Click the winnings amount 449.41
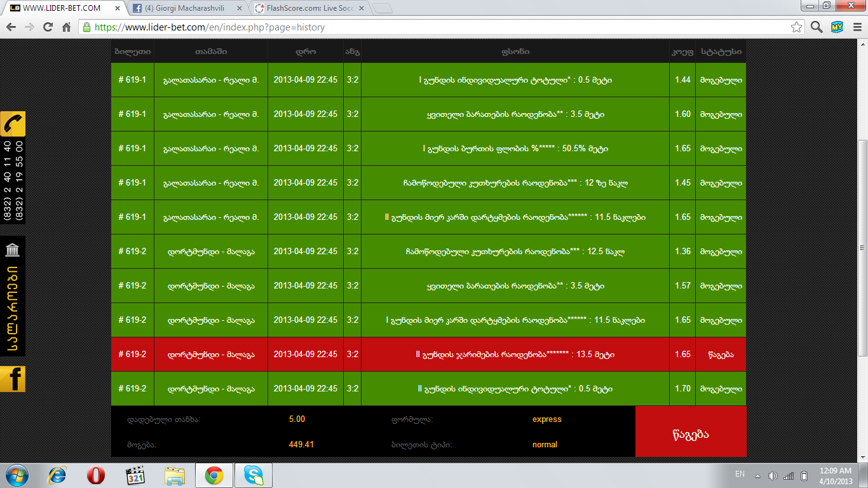Screen dimensions: 868x488 [301, 445]
